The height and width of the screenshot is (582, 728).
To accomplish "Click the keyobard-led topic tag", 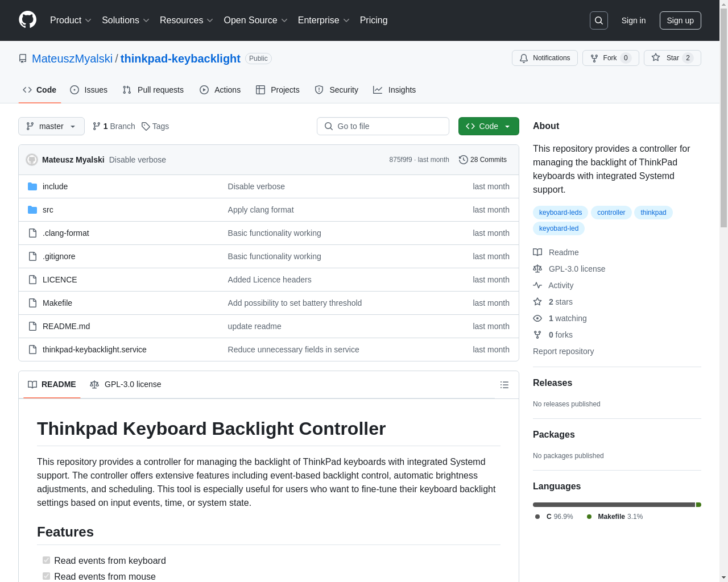I will point(559,228).
